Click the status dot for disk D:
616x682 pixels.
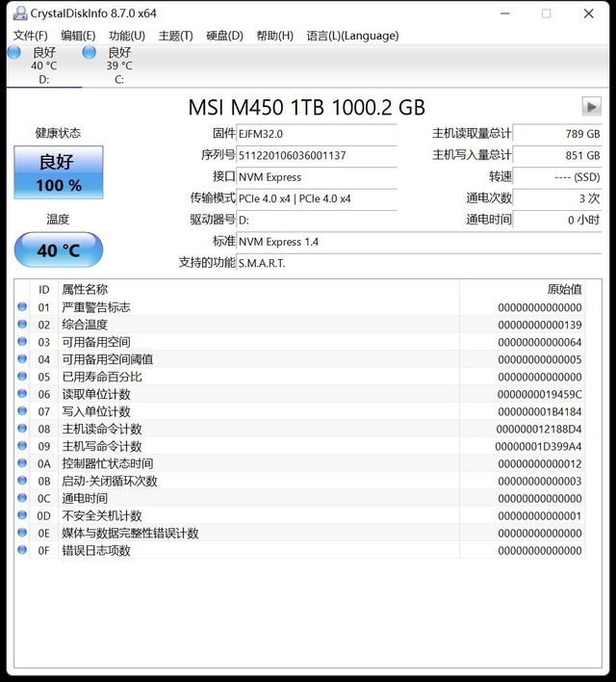click(x=13, y=53)
